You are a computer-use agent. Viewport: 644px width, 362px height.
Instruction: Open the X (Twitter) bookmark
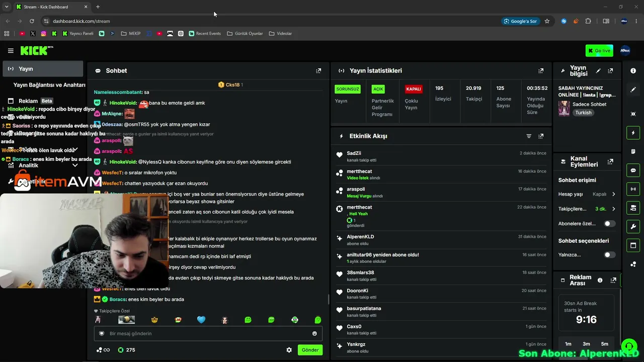click(x=33, y=34)
